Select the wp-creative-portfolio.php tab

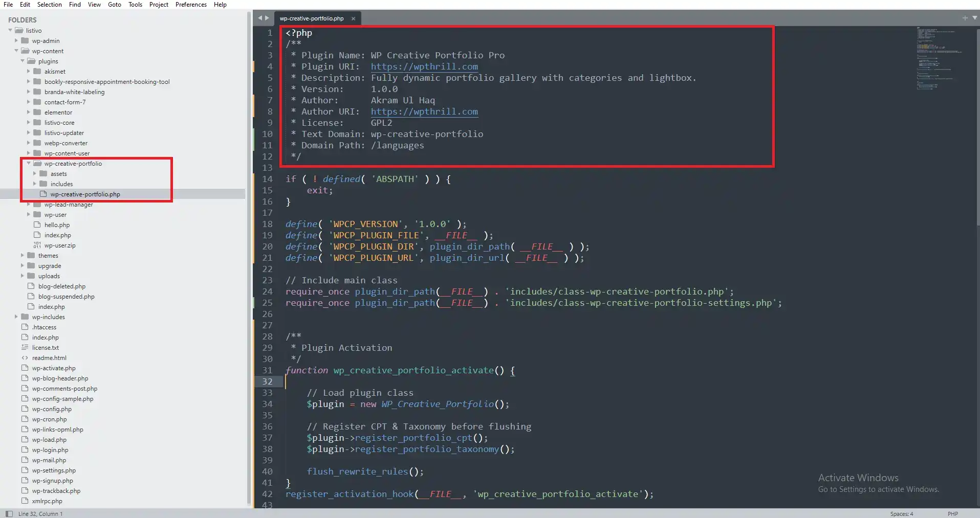pos(311,18)
